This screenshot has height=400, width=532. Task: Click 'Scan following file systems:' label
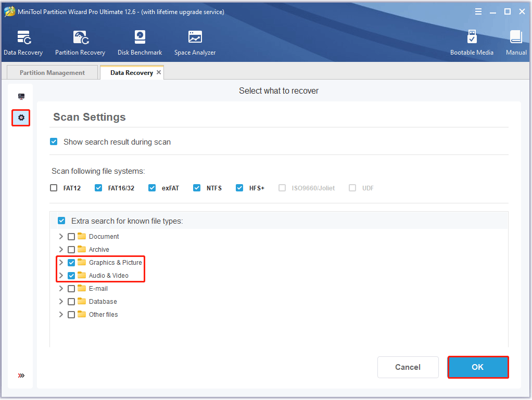98,171
